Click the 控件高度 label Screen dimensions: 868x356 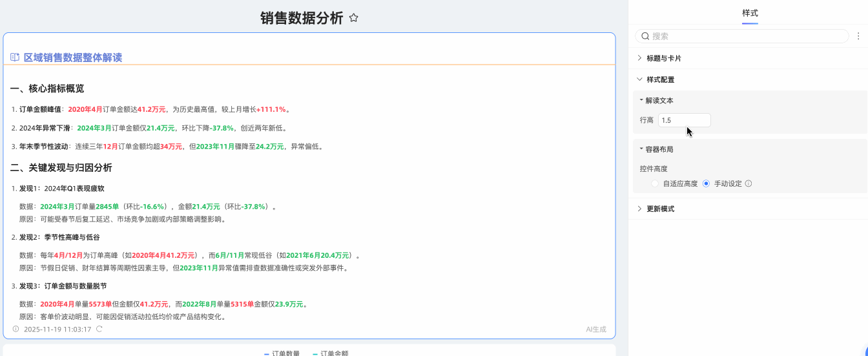654,169
